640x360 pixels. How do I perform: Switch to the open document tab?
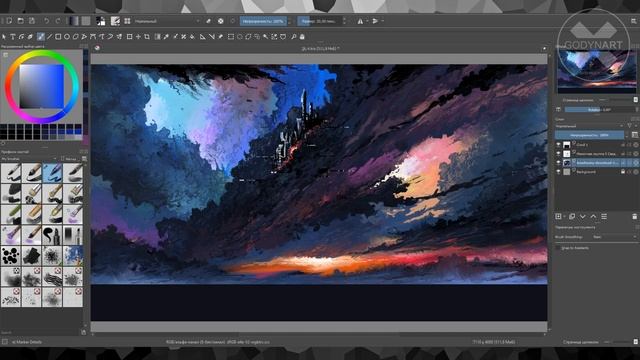(x=320, y=48)
